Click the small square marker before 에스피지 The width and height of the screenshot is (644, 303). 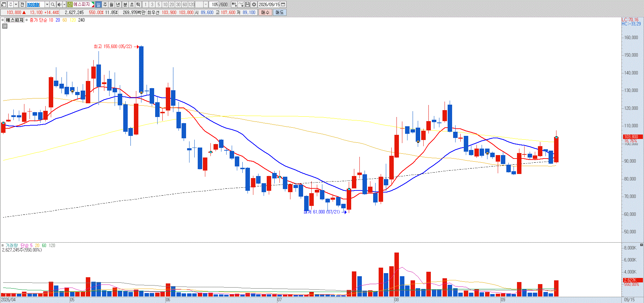[x=3, y=20]
